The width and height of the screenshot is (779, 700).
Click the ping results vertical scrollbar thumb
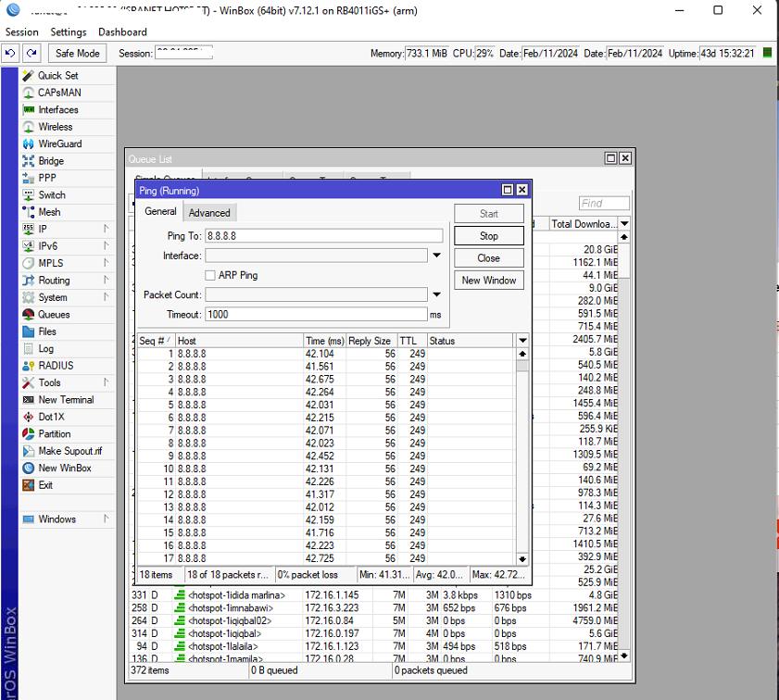522,366
